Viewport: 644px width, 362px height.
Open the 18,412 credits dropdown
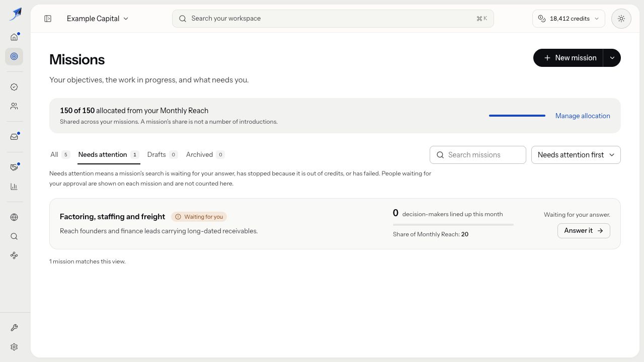click(x=569, y=19)
